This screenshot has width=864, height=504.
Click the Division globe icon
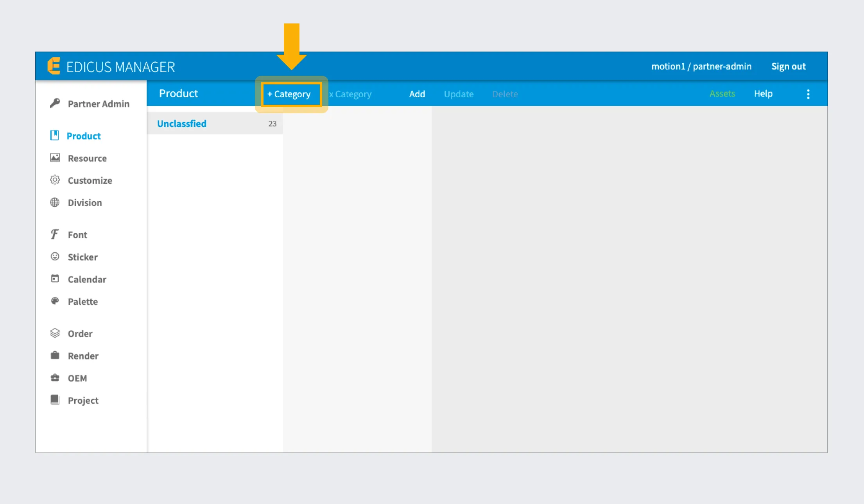coord(55,202)
